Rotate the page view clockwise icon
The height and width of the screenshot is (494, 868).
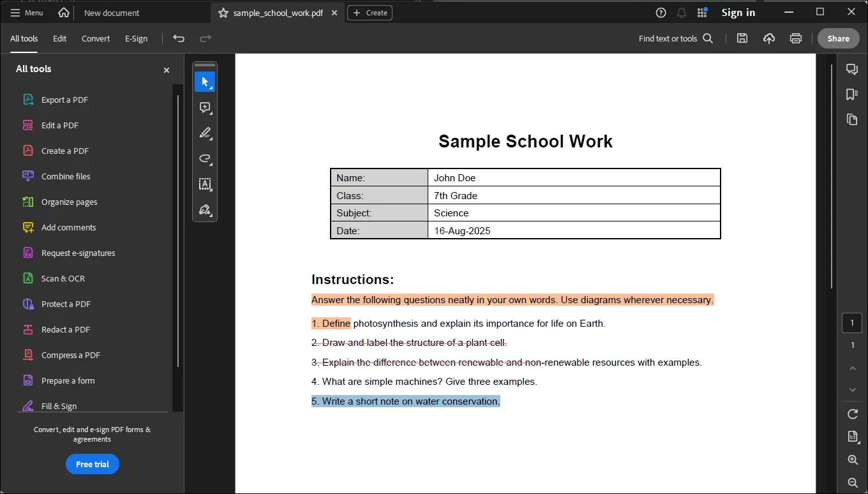click(852, 414)
